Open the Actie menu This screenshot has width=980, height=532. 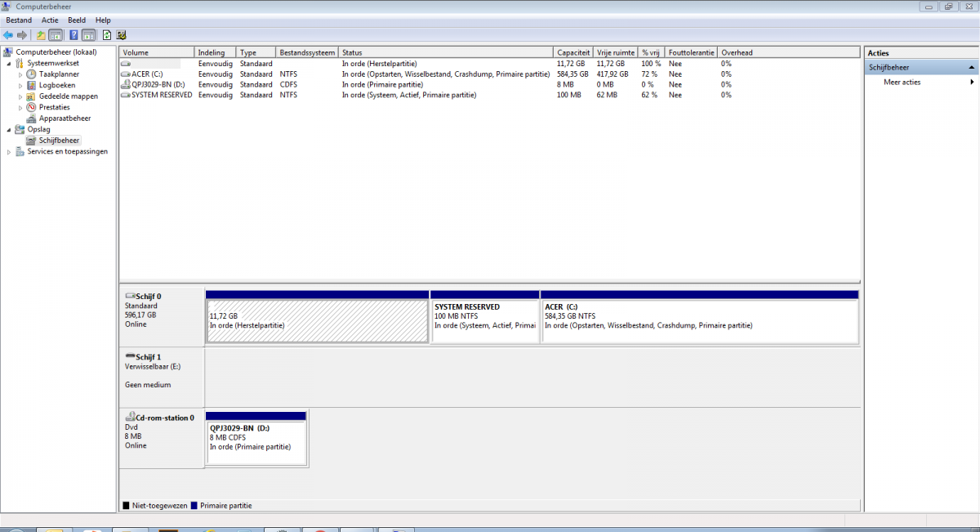[x=50, y=20]
